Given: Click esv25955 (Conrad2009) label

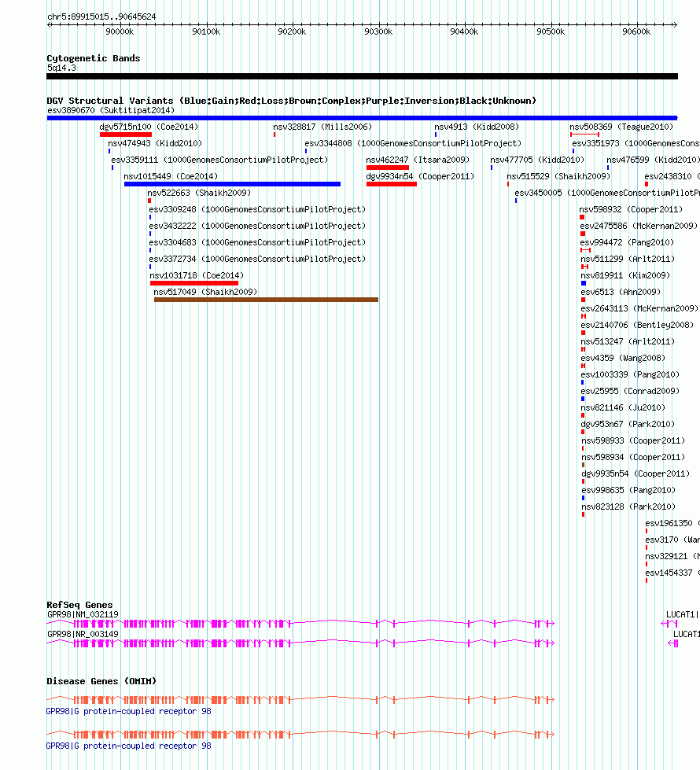Looking at the screenshot, I should (x=630, y=392).
